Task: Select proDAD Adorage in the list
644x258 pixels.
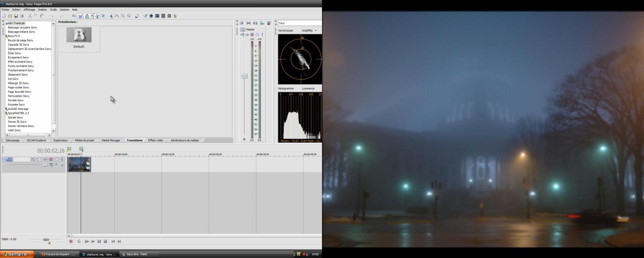Action: tap(18, 109)
